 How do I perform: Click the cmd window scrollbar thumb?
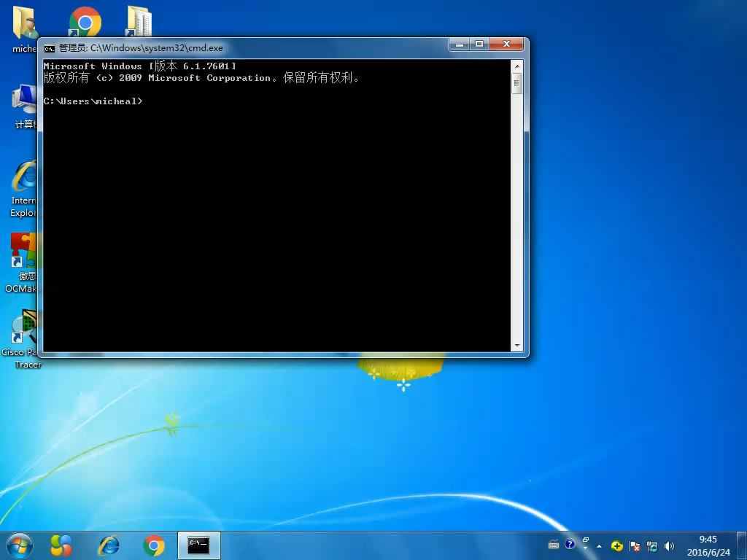point(517,83)
